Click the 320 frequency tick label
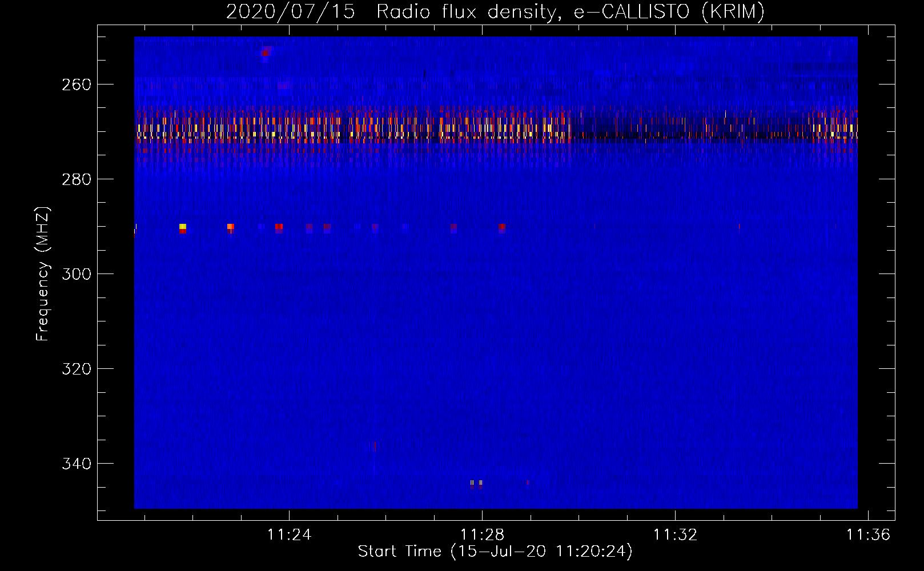The width and height of the screenshot is (924, 571). 77,369
